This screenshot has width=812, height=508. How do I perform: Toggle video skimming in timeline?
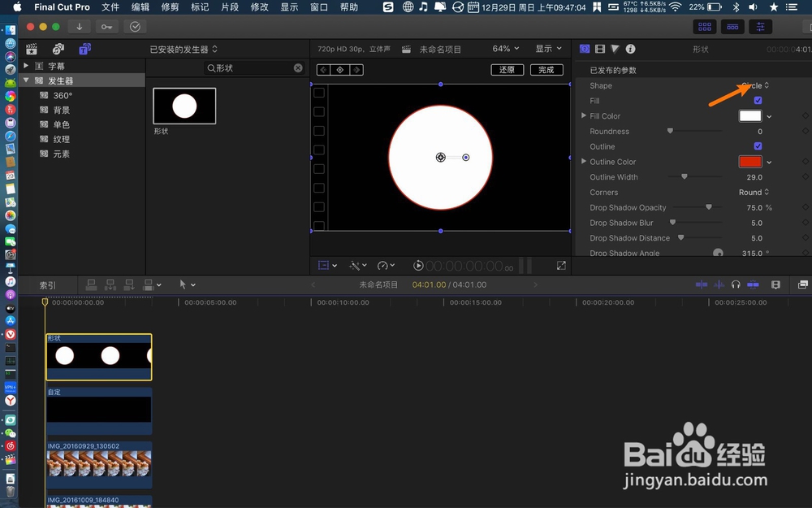point(702,284)
